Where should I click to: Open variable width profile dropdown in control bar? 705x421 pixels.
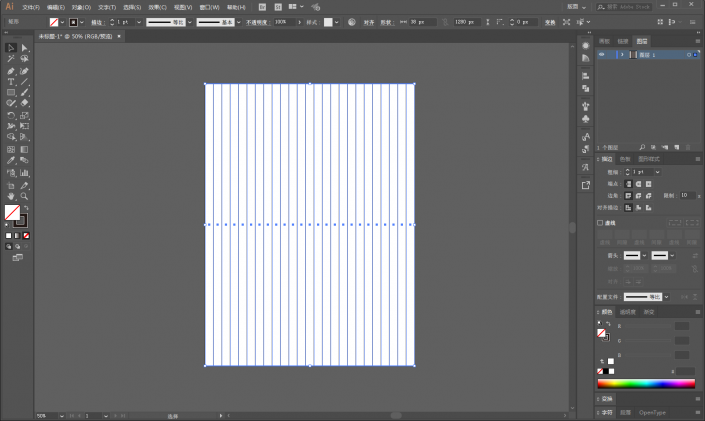click(190, 22)
